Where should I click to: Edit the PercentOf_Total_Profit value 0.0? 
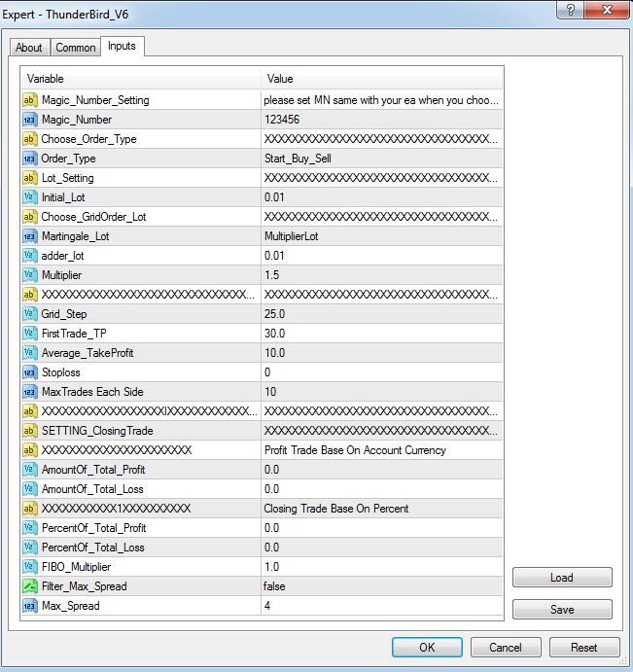(x=382, y=528)
